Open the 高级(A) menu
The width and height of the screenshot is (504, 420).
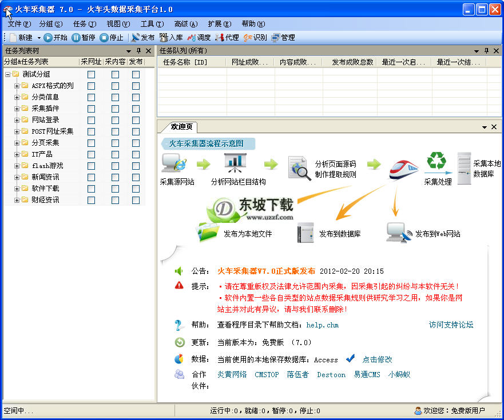pyautogui.click(x=186, y=24)
